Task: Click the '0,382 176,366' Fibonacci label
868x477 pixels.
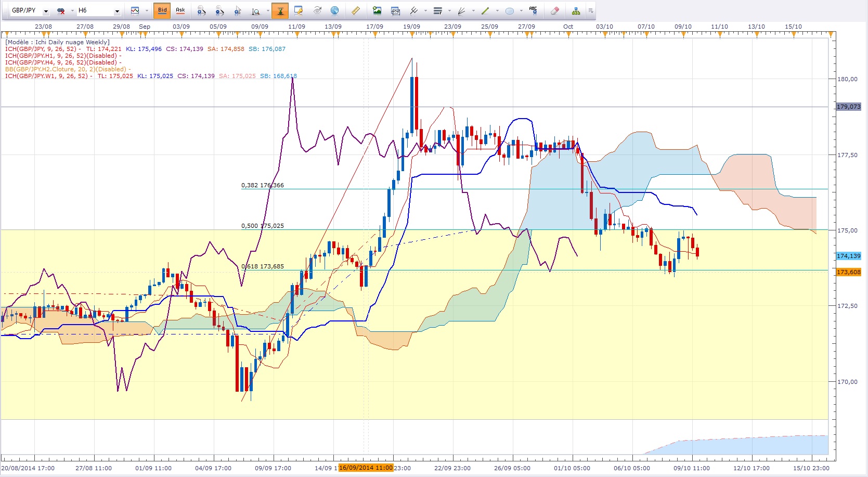Action: [263, 185]
